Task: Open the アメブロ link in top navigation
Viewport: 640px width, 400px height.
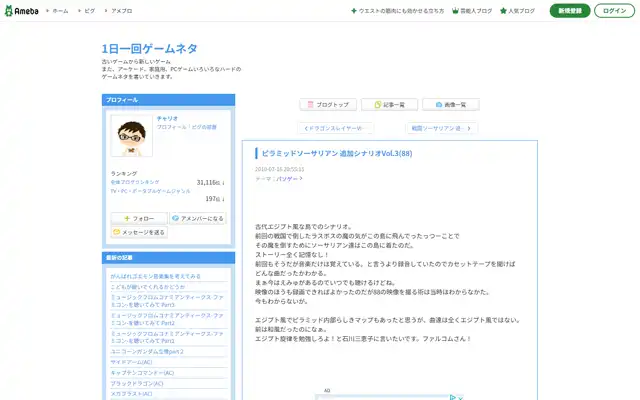Action: pyautogui.click(x=122, y=11)
